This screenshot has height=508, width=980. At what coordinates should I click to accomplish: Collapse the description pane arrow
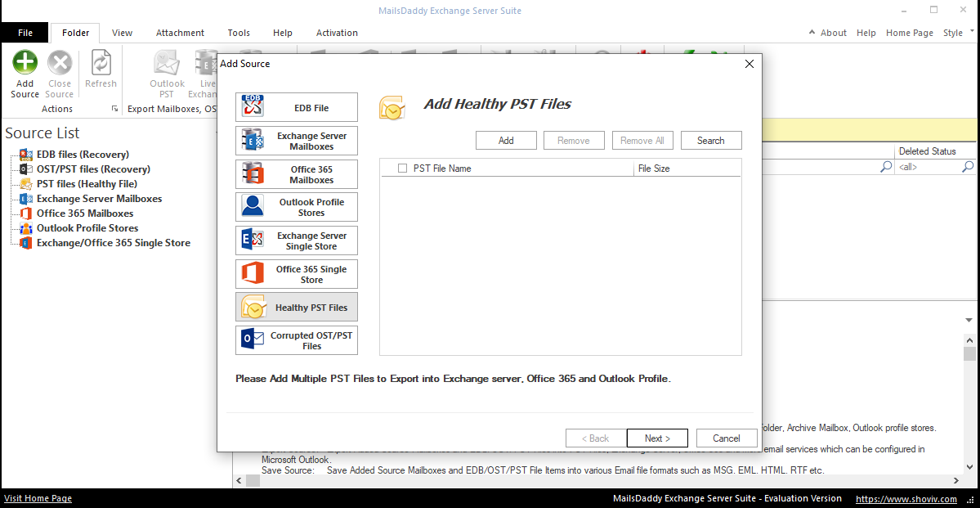click(968, 321)
